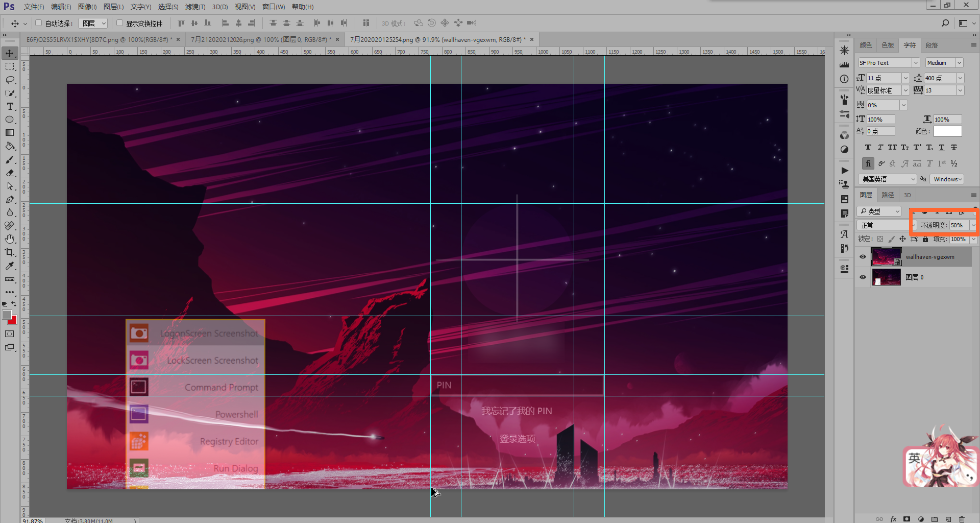Click the text 颜色 white swatch
The image size is (980, 523).
(947, 131)
